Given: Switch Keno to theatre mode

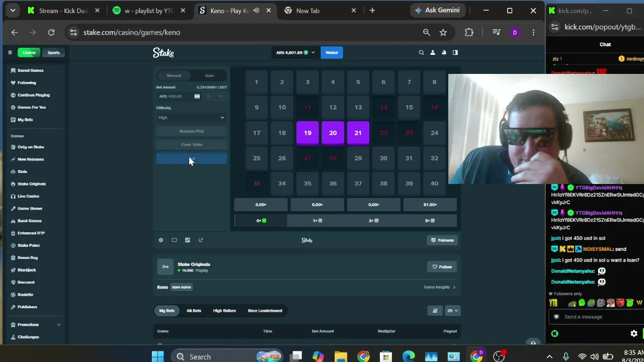Looking at the screenshot, I should 174,240.
